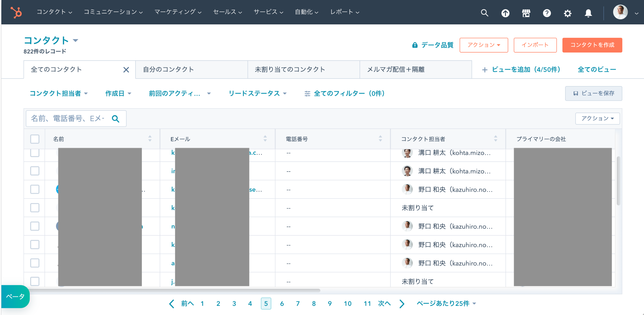Open the settings gear icon

point(568,13)
